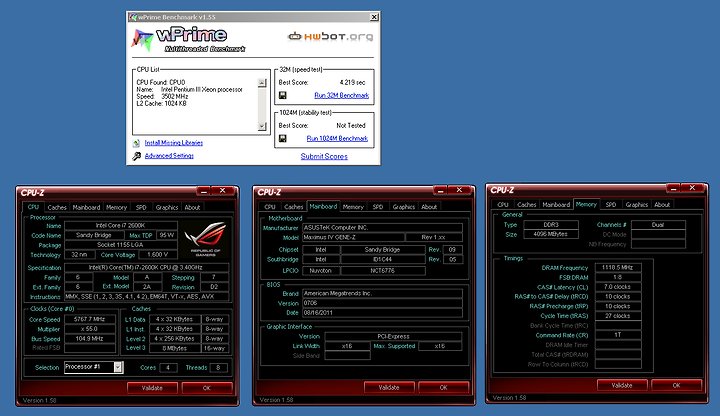Click OK in middle CPU-Z Mainboard window
The height and width of the screenshot is (416, 720).
444,388
